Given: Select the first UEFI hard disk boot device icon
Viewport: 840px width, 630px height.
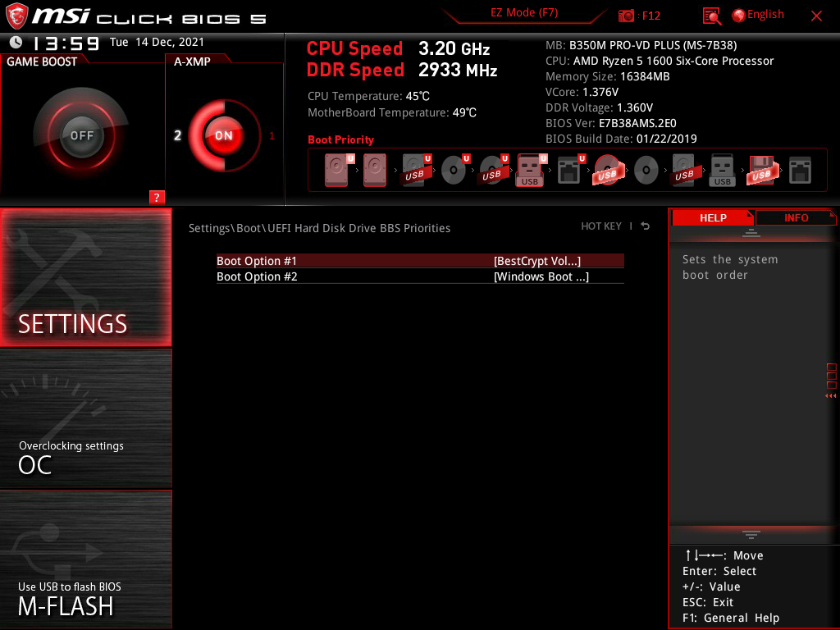Looking at the screenshot, I should (x=339, y=171).
